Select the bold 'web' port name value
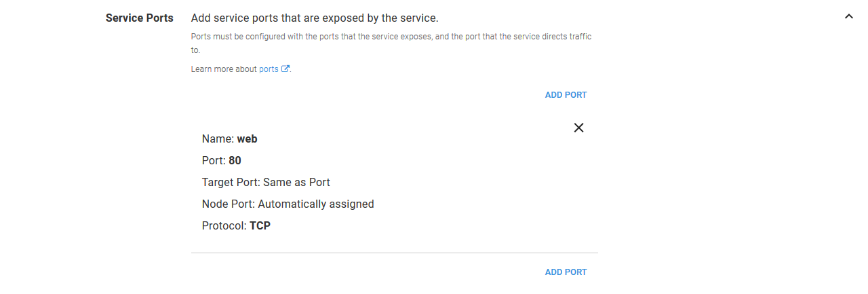Screen dimensions: 868x294 pyautogui.click(x=247, y=139)
